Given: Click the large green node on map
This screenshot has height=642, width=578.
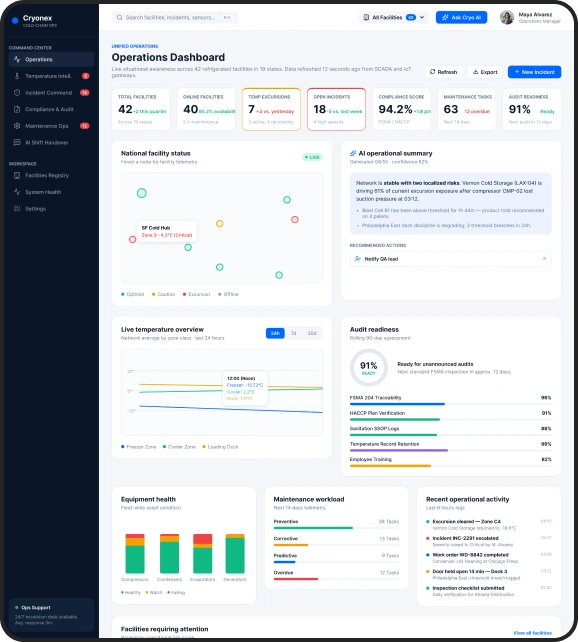Looking at the screenshot, I should 142,193.
